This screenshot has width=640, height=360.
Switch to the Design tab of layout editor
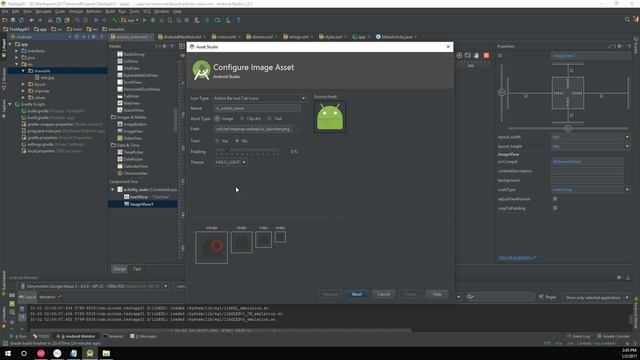(120, 269)
